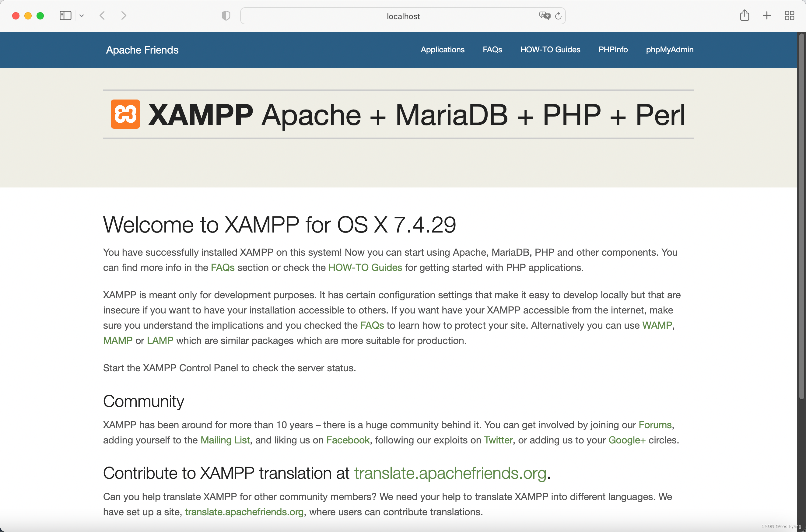Go forward with the forward arrow

point(124,16)
